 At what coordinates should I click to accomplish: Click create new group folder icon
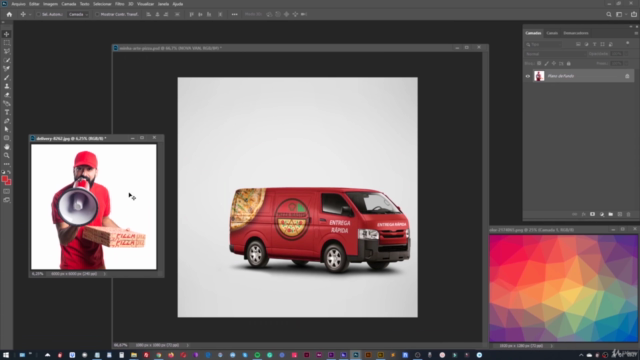coord(611,214)
